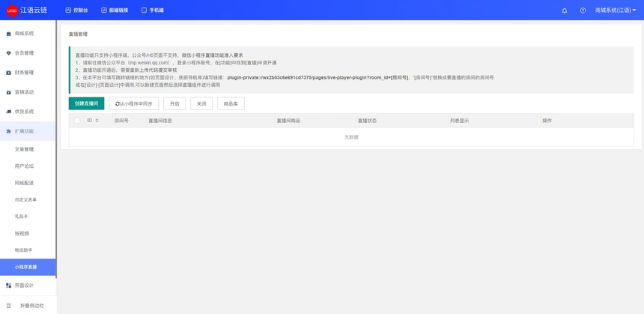Viewport: 644px width, 314px height.
Task: Open the help question mark icon
Action: pos(583,10)
